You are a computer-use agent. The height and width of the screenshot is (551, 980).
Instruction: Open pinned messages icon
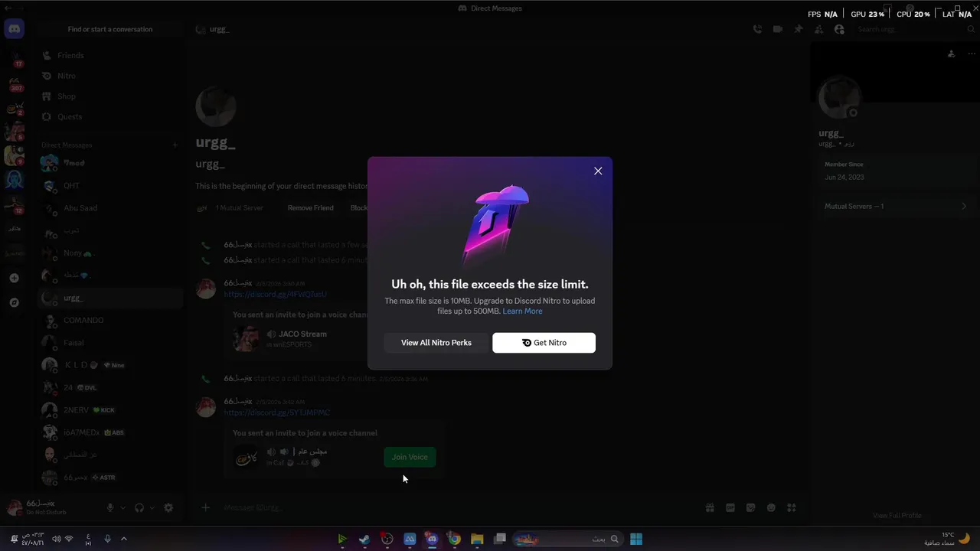pyautogui.click(x=799, y=29)
